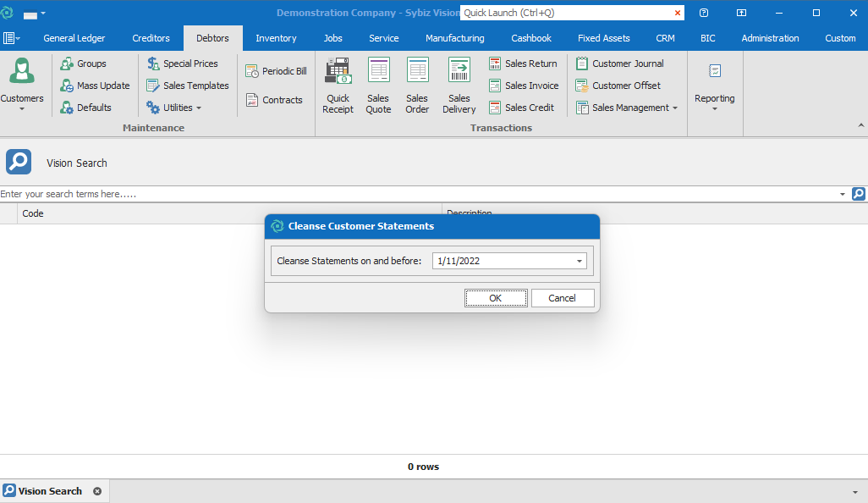Image resolution: width=868 pixels, height=503 pixels.
Task: Close the Vision Search tab
Action: tap(97, 491)
